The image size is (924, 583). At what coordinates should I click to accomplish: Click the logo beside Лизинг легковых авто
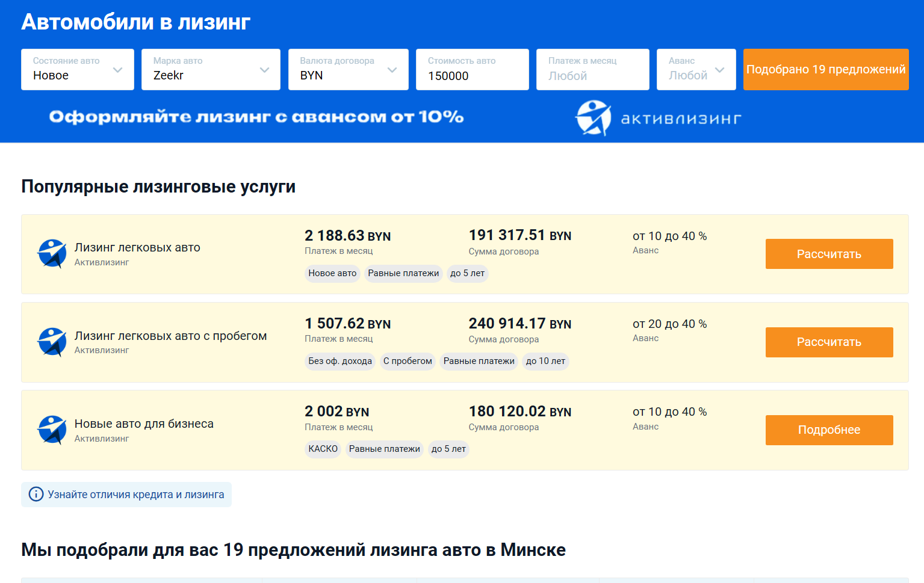click(x=52, y=254)
